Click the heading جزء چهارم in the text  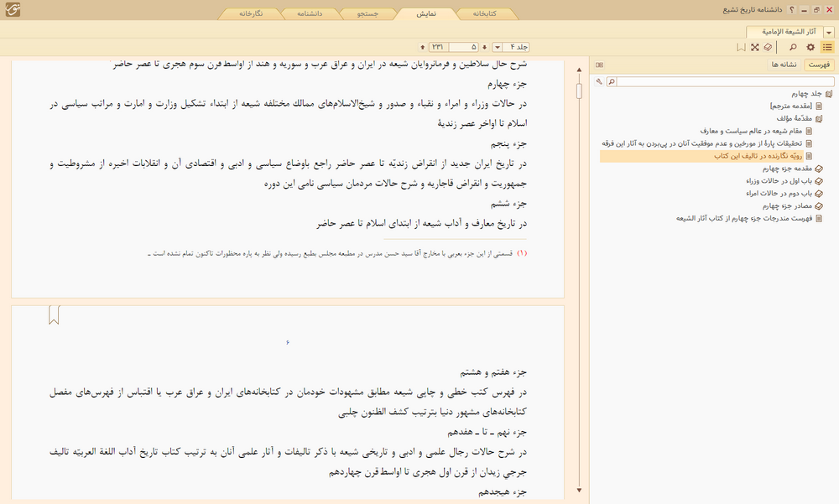pos(508,84)
